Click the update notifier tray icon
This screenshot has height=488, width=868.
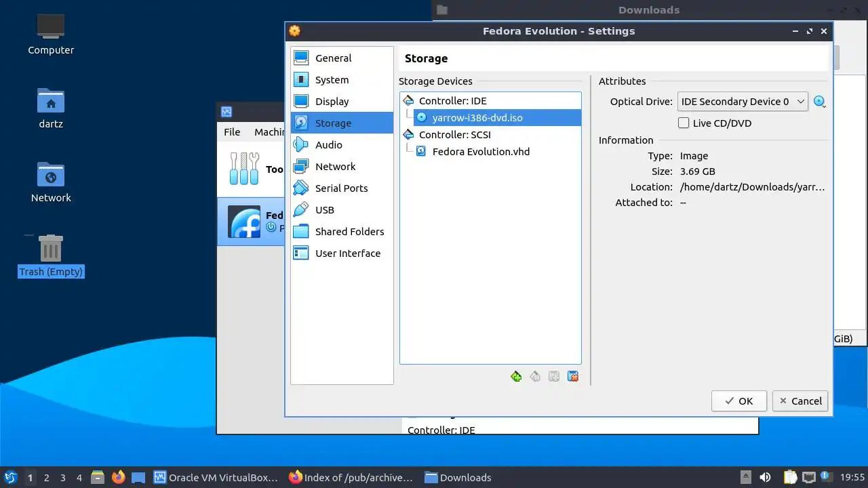[826, 478]
